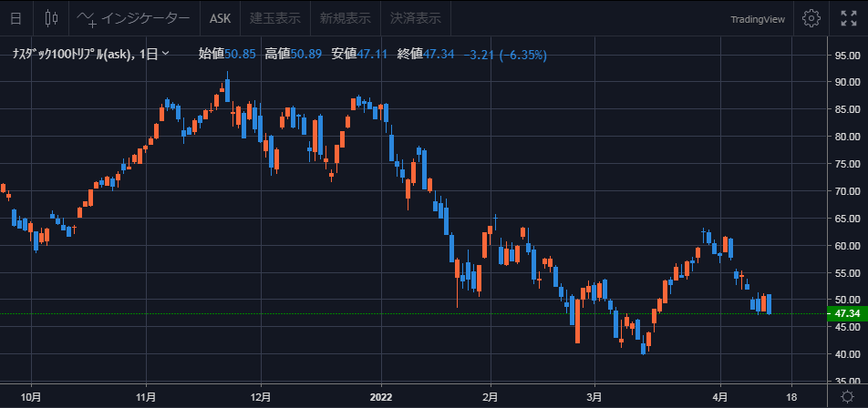Image resolution: width=868 pixels, height=408 pixels.
Task: Toggle 建玉表示 position display
Action: (x=275, y=18)
